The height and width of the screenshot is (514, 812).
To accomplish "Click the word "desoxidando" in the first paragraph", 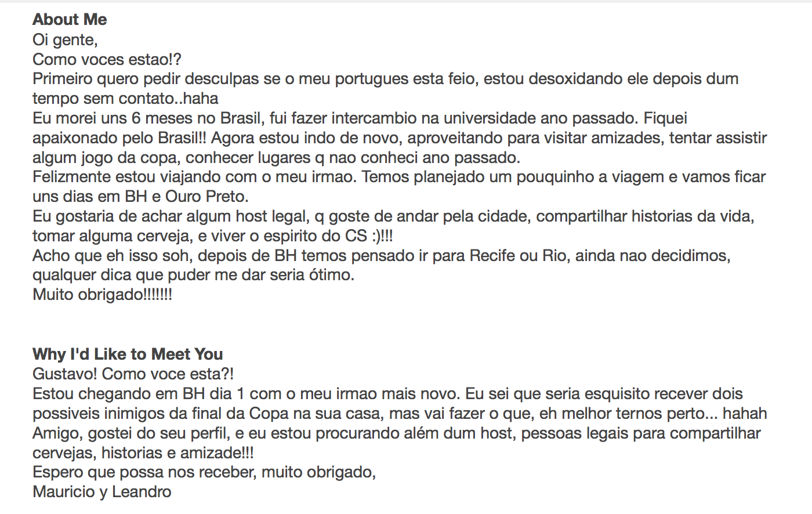I will (567, 79).
